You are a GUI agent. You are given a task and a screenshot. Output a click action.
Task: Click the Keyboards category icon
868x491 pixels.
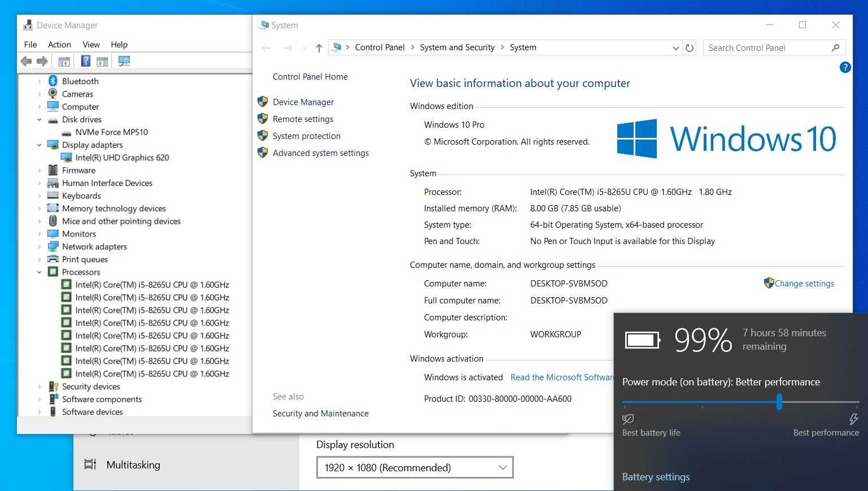click(x=53, y=195)
